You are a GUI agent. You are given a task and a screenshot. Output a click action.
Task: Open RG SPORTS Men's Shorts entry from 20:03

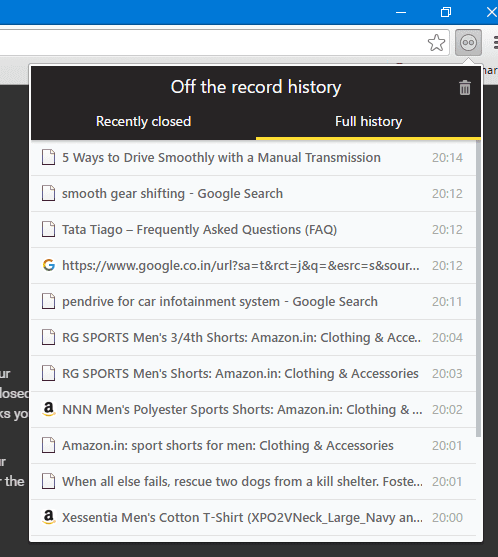253,373
